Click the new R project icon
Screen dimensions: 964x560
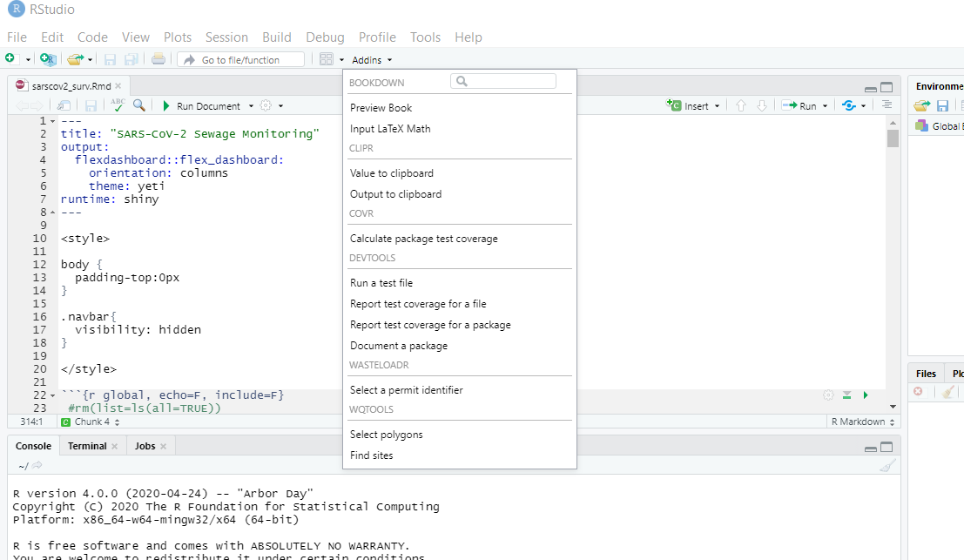pyautogui.click(x=48, y=59)
